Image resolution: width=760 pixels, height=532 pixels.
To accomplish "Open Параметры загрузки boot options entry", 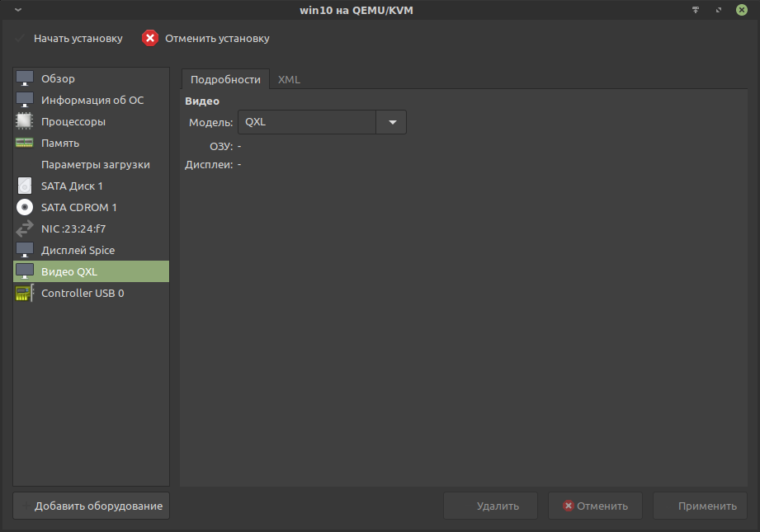I will [x=95, y=164].
